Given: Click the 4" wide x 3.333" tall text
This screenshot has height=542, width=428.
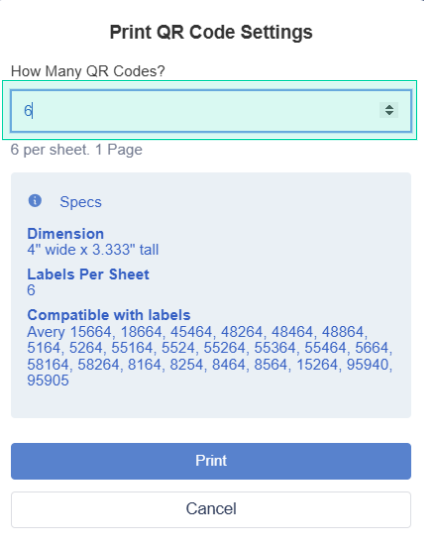Looking at the screenshot, I should point(93,250).
